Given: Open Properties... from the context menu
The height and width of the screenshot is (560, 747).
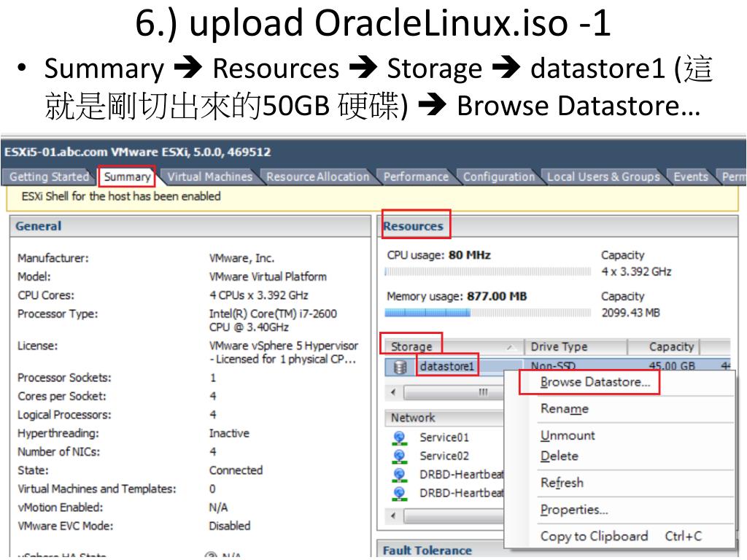Looking at the screenshot, I should tap(574, 510).
